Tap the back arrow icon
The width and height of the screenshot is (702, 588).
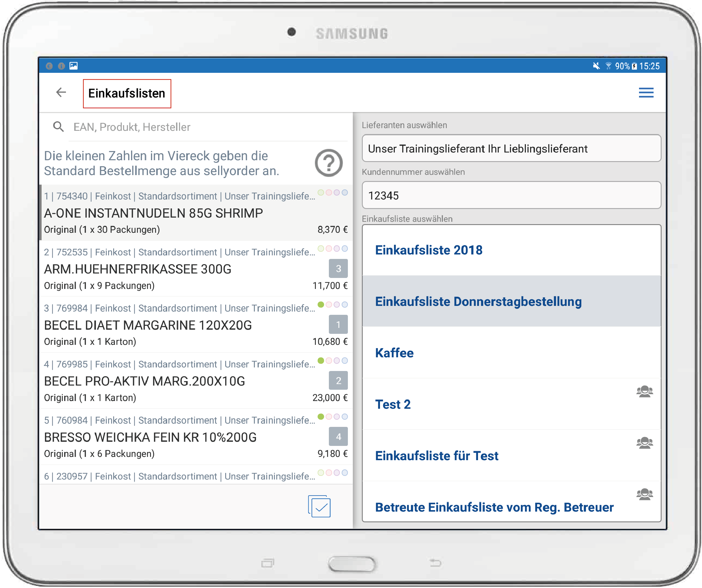pos(61,92)
